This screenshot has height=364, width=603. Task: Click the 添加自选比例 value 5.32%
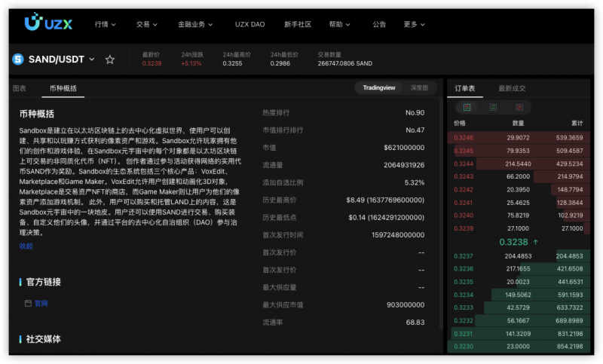click(x=414, y=182)
